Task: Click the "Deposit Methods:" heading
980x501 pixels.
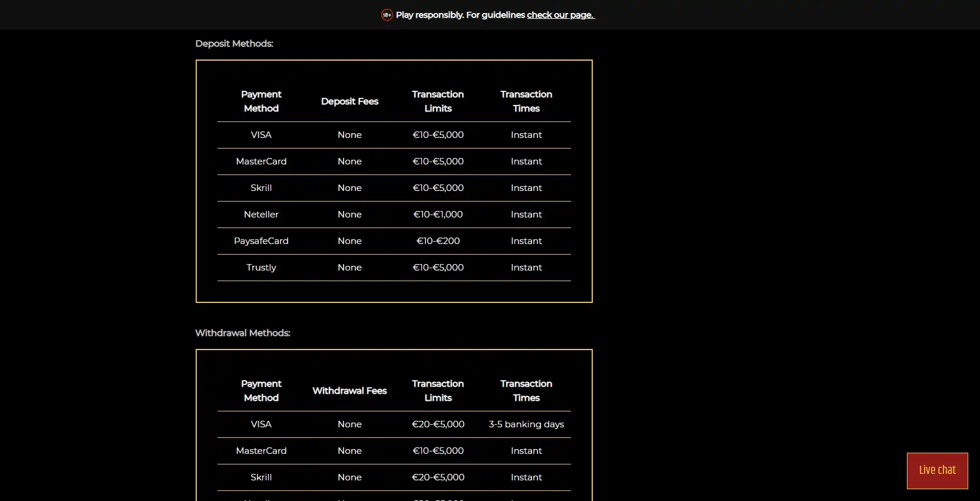Action: [234, 44]
